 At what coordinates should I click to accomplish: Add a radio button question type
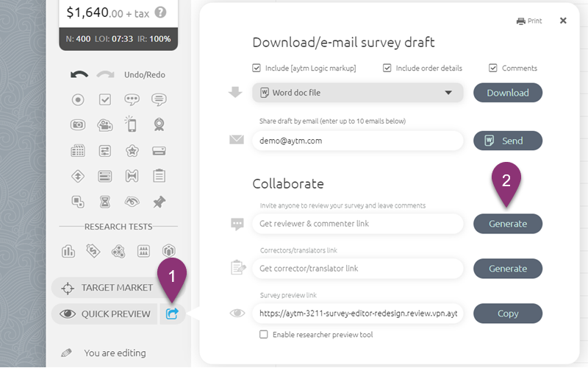point(78,99)
